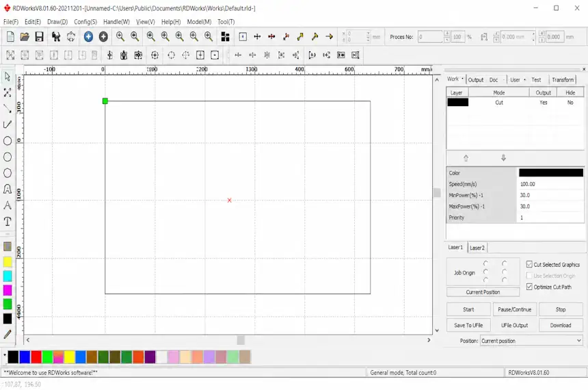The height and width of the screenshot is (390, 588).
Task: Expand the color palette left arrow
Action: 5,354
